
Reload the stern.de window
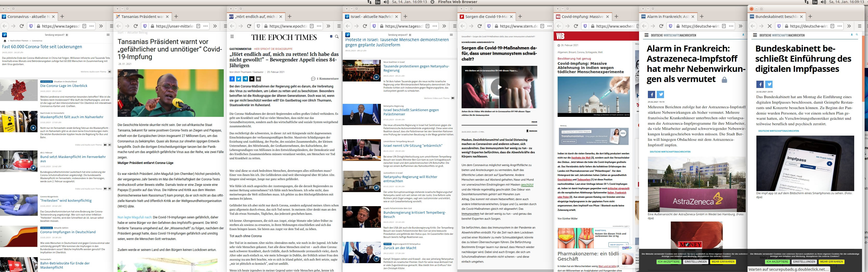tap(480, 26)
